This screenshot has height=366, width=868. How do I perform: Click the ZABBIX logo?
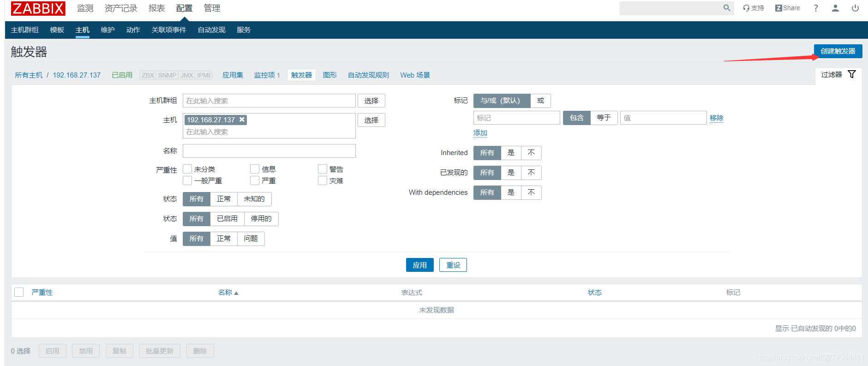pyautogui.click(x=38, y=8)
